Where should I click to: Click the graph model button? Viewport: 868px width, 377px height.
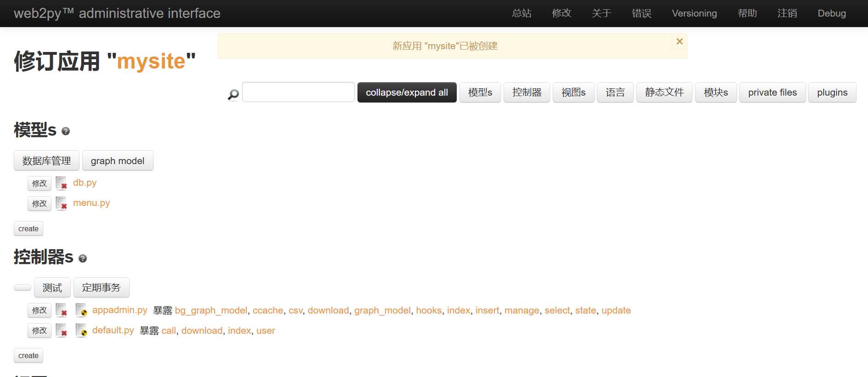[x=118, y=160]
